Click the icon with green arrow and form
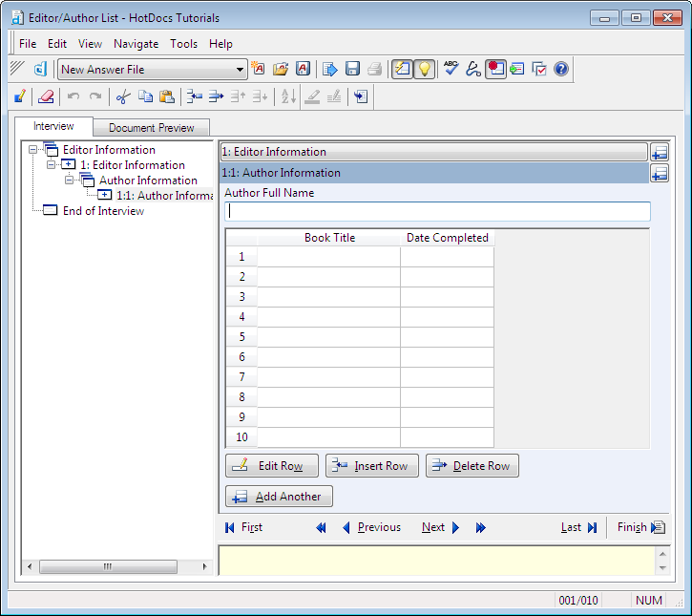 516,69
